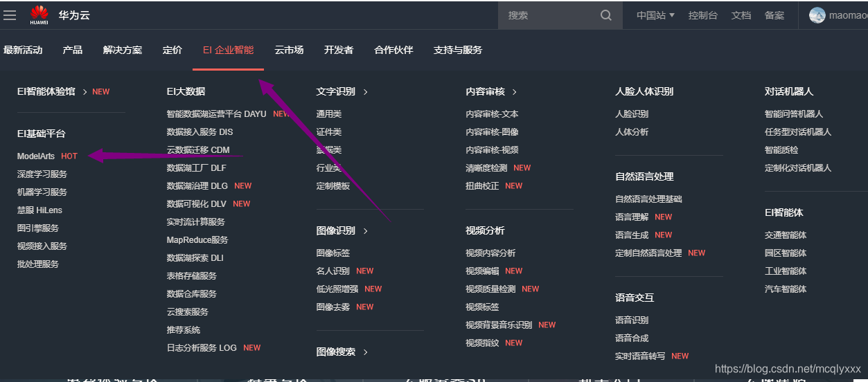Click the Huawei logo

39,15
